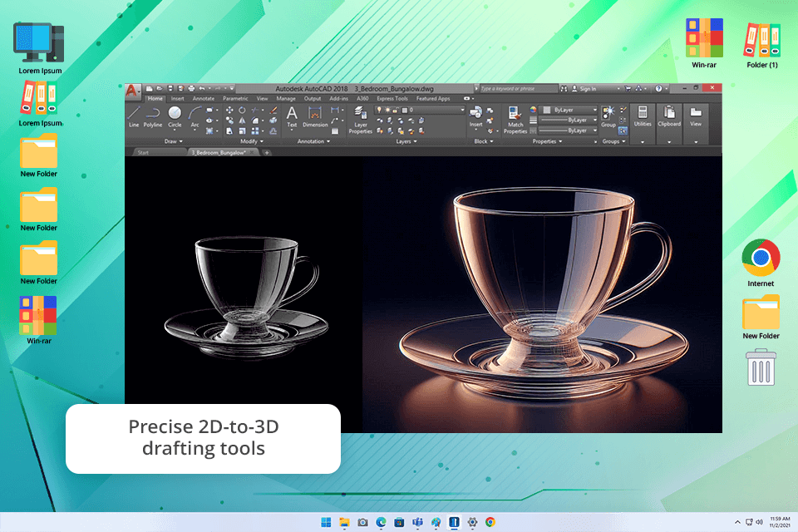Expand the Annotation panel dropdown

pyautogui.click(x=314, y=141)
